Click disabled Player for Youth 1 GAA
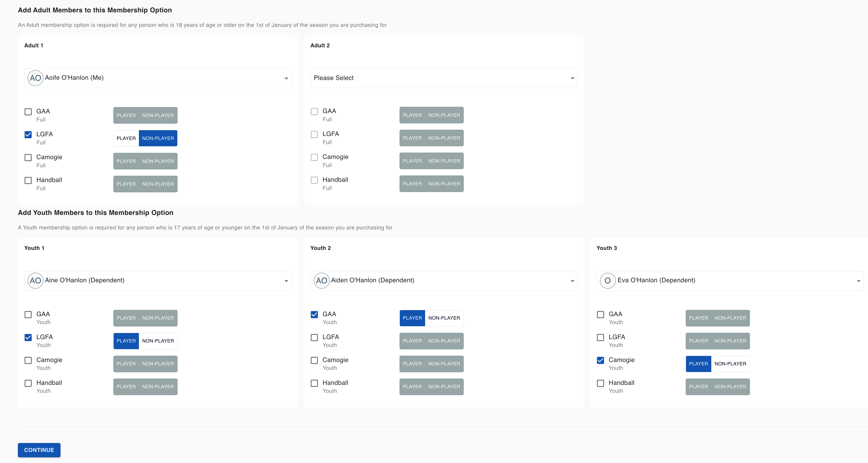The width and height of the screenshot is (868, 463). tap(126, 318)
